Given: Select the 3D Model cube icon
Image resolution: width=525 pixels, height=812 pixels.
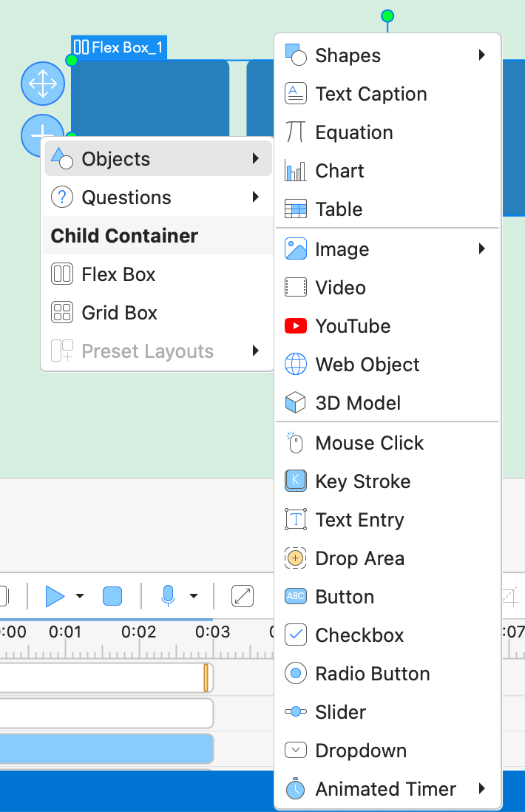Looking at the screenshot, I should pos(296,403).
